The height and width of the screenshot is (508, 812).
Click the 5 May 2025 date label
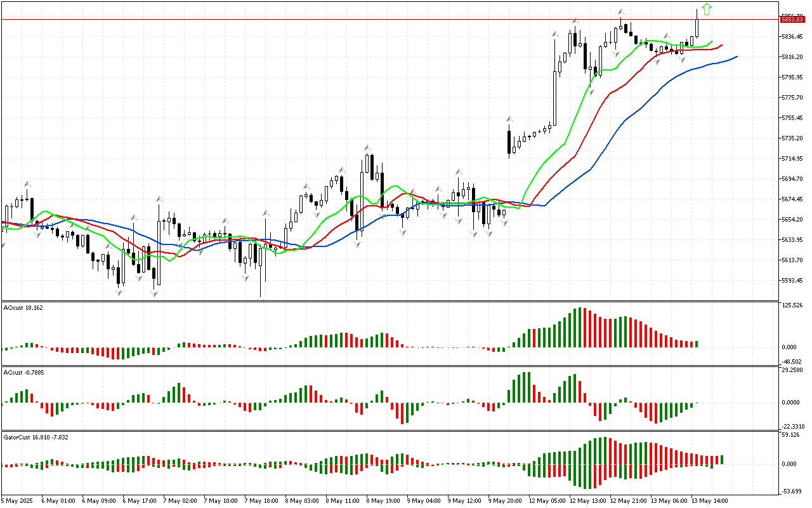(18, 500)
